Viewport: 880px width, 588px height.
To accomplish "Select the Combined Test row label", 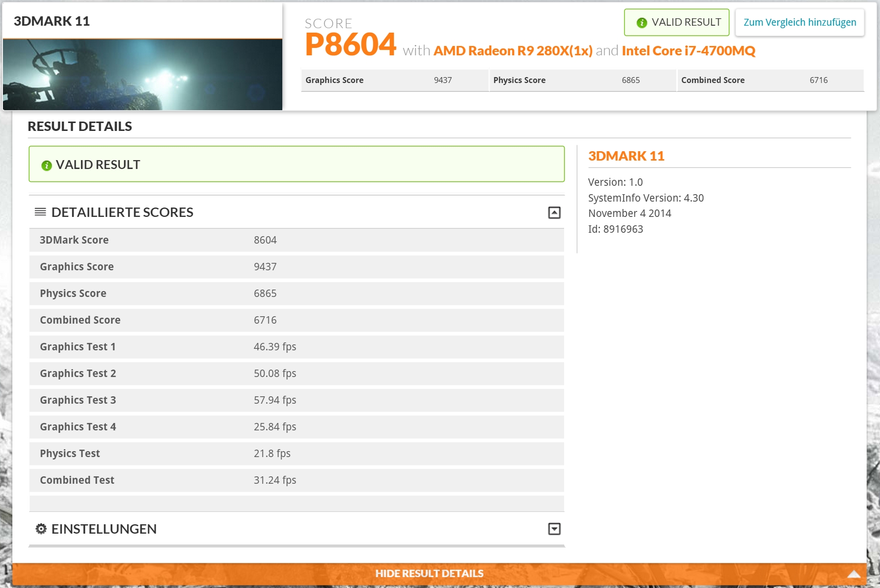I will (x=77, y=480).
